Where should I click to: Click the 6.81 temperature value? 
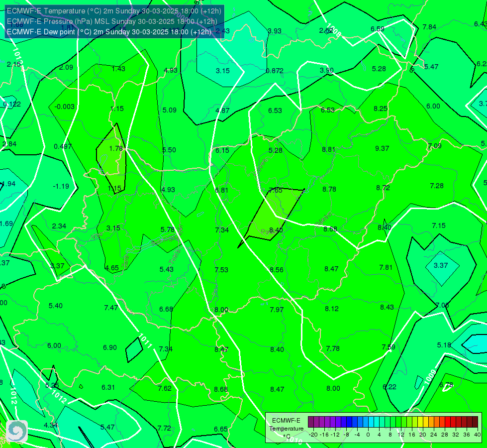[x=221, y=190]
